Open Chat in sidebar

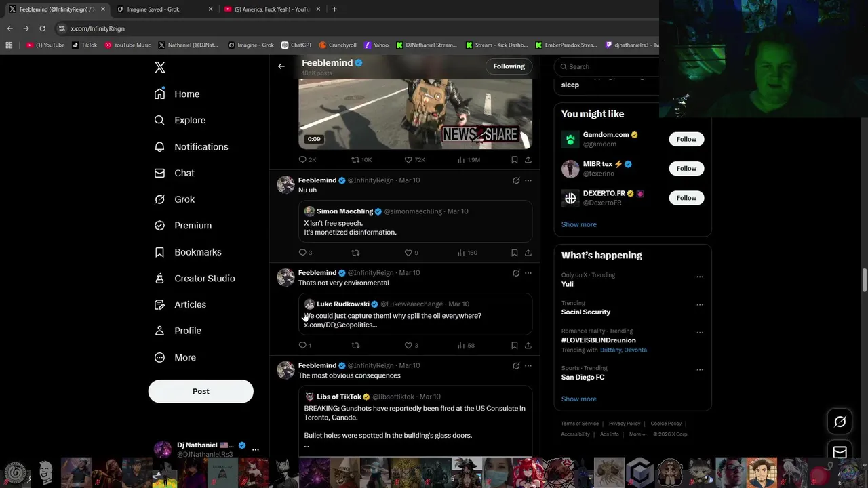point(174,173)
